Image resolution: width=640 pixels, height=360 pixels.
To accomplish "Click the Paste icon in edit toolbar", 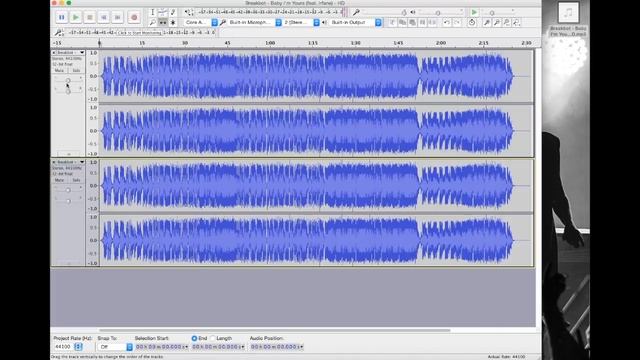I will click(412, 22).
